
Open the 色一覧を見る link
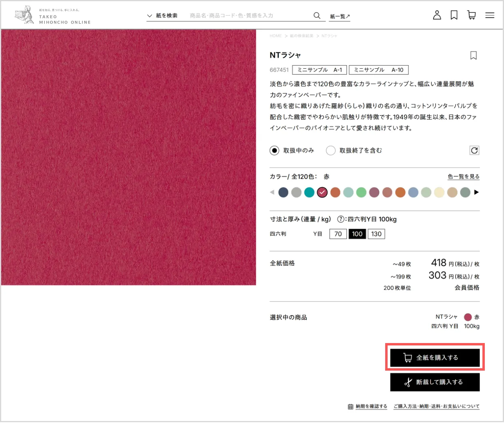tap(463, 176)
